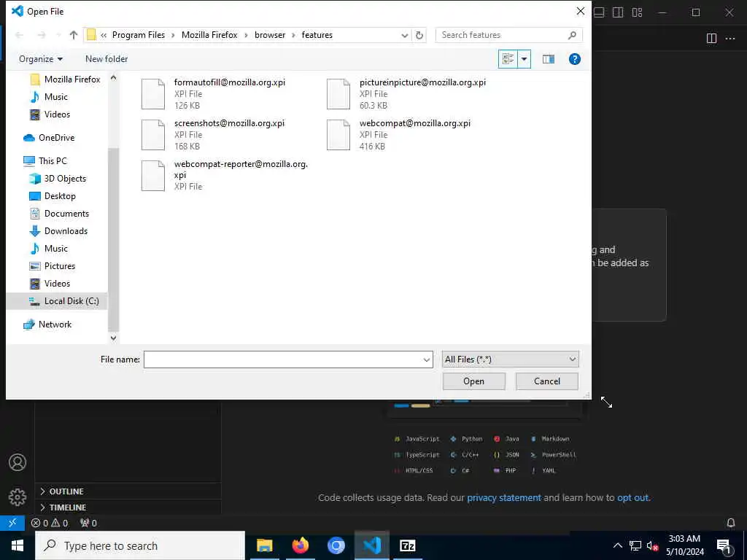Select webcompat-reporter@mozilla.org.xpi file

coord(225,175)
